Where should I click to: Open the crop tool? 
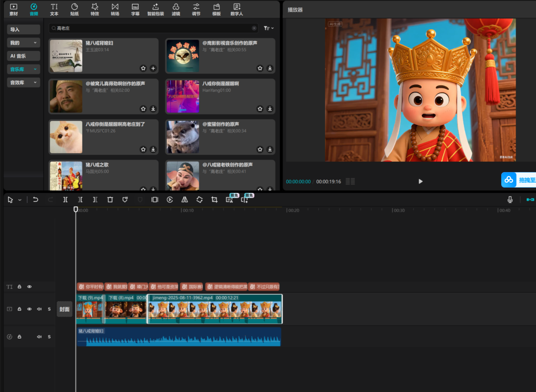point(214,200)
